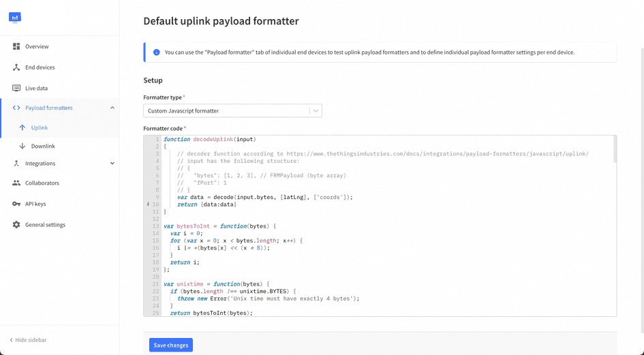Click the Save changes button

click(x=170, y=345)
